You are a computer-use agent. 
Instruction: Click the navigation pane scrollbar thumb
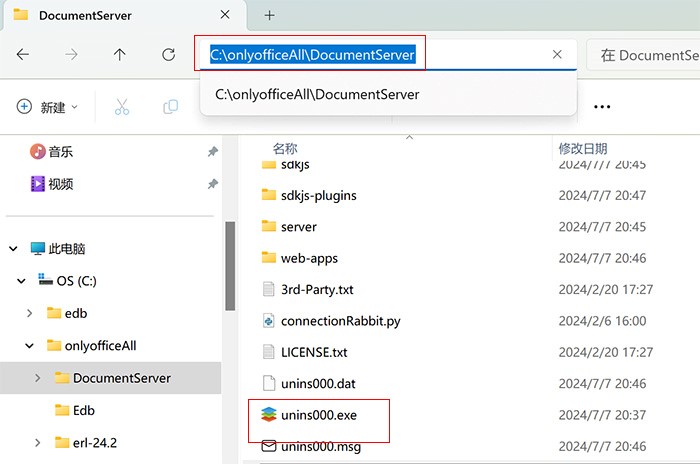[230, 266]
